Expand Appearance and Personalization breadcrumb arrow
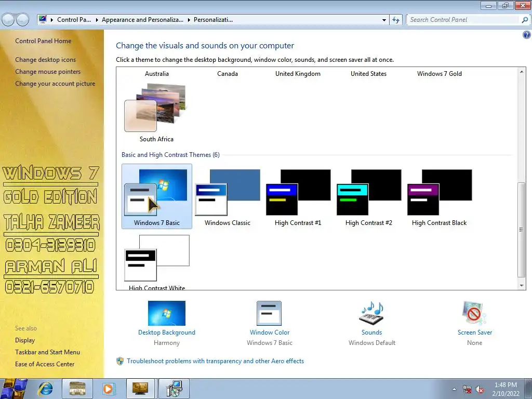The width and height of the screenshot is (532, 399). (189, 20)
